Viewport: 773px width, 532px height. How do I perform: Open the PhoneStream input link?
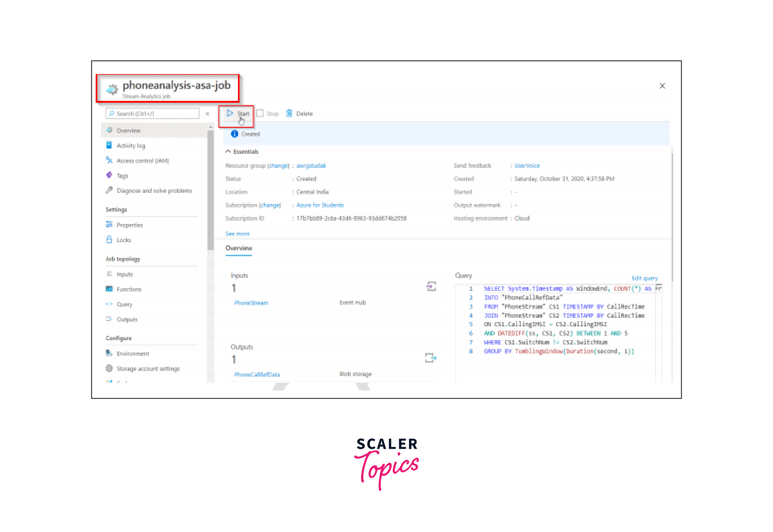point(251,303)
